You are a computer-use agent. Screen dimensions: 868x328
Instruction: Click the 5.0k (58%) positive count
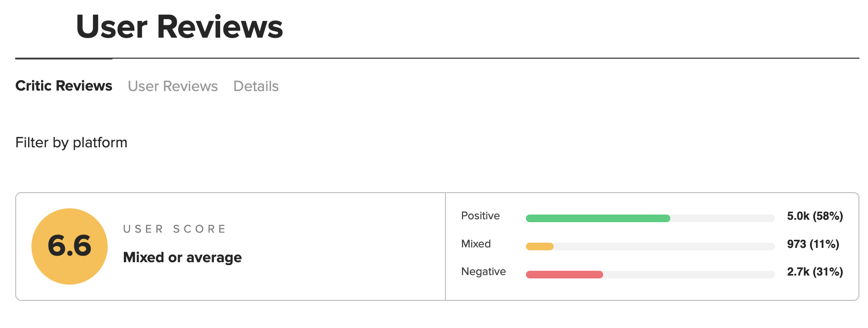pyautogui.click(x=815, y=216)
